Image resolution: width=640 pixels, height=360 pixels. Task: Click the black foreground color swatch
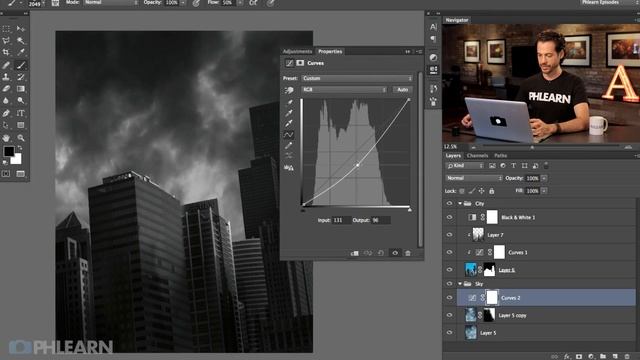pyautogui.click(x=9, y=152)
